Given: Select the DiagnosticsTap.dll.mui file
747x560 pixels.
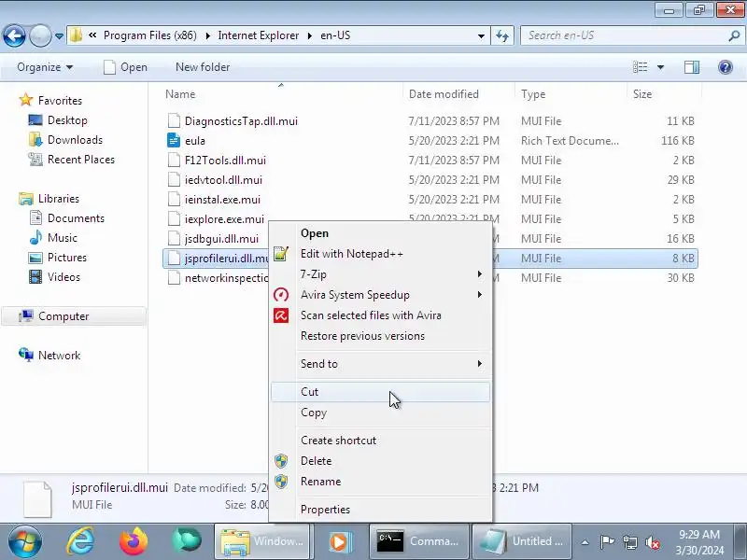Looking at the screenshot, I should [241, 121].
